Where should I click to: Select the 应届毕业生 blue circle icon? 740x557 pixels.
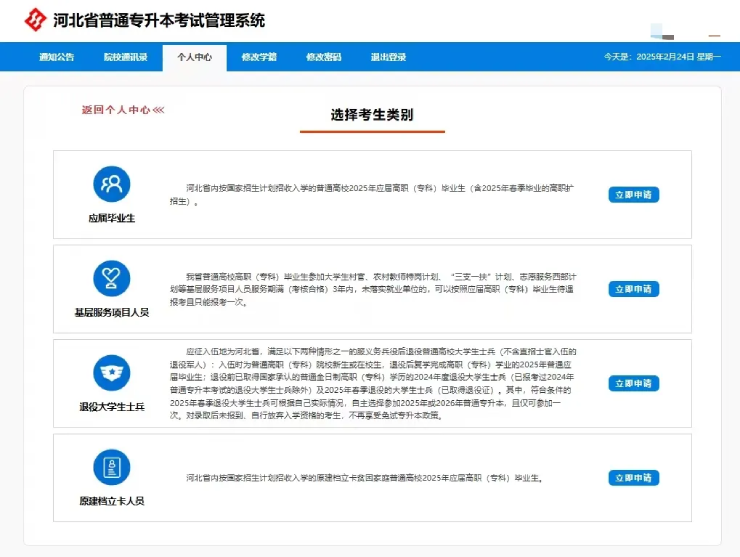point(111,184)
